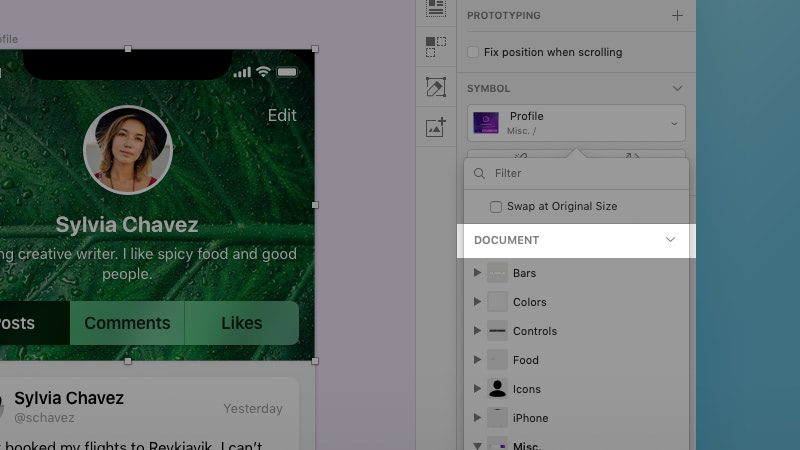Toggle the Swap at Original Size checkbox
800x450 pixels.
495,207
